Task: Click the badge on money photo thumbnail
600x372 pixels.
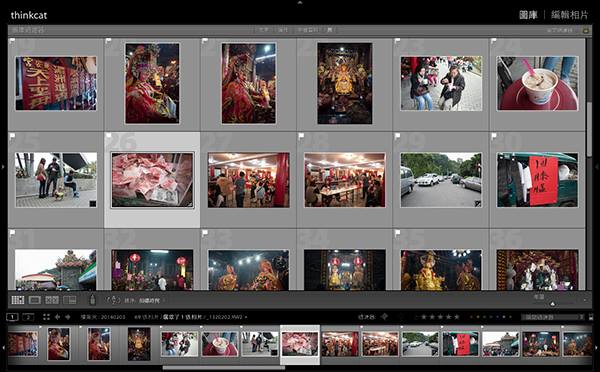Action: point(190,204)
